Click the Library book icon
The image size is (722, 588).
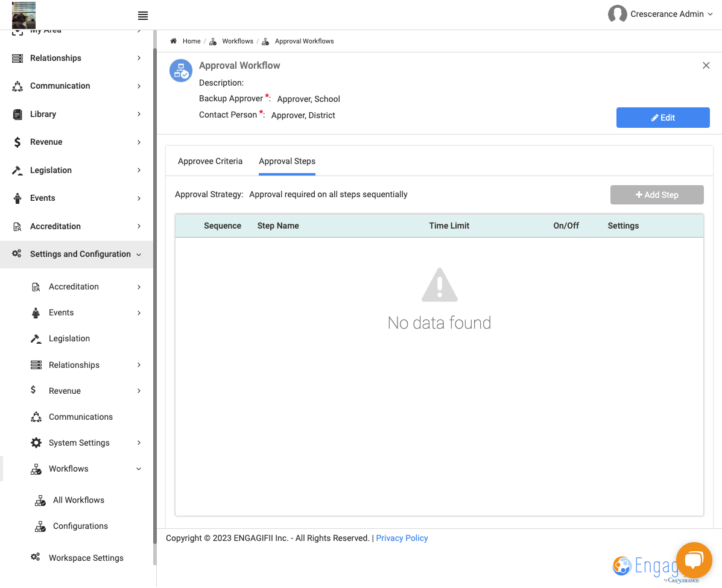click(x=17, y=114)
